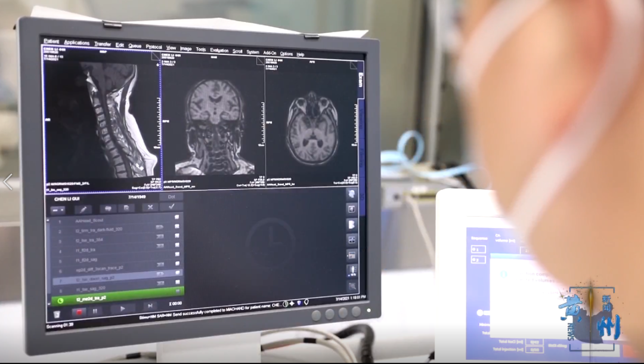Click the play/start scan button
Image resolution: width=644 pixels, height=364 pixels.
[x=122, y=309]
